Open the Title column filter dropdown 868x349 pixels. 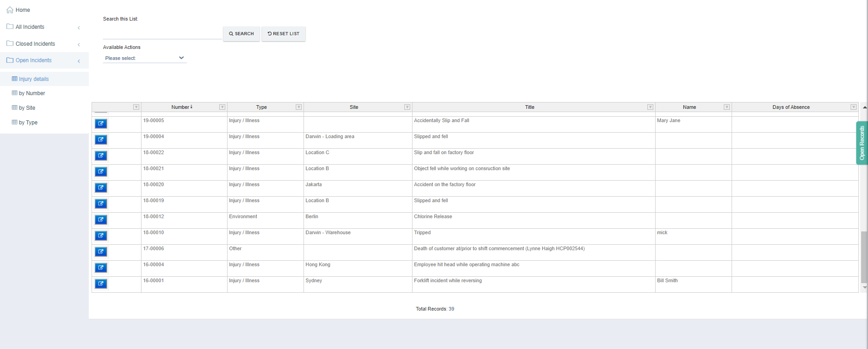coord(650,107)
